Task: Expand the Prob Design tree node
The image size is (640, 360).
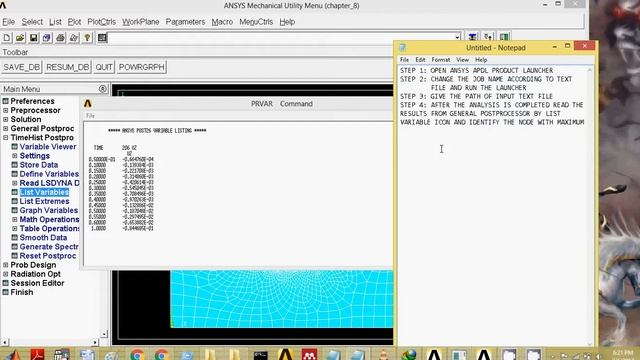Action: pyautogui.click(x=6, y=265)
